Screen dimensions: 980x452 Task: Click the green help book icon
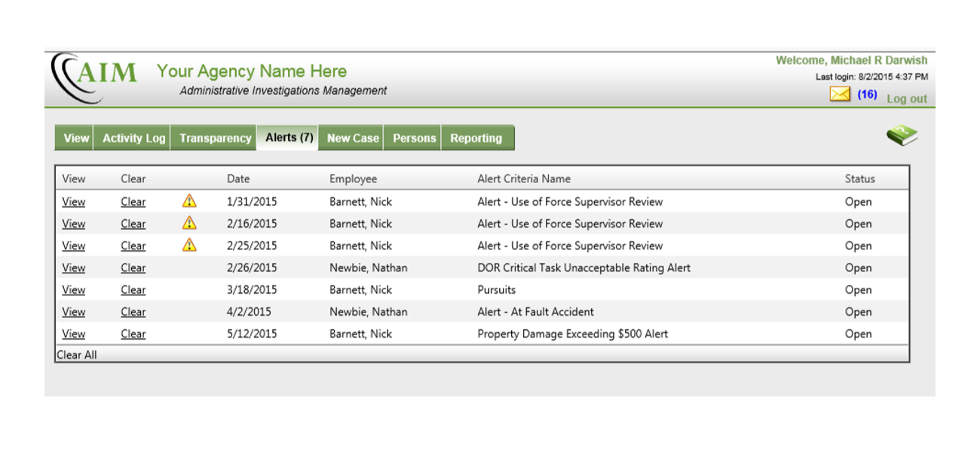click(x=902, y=136)
